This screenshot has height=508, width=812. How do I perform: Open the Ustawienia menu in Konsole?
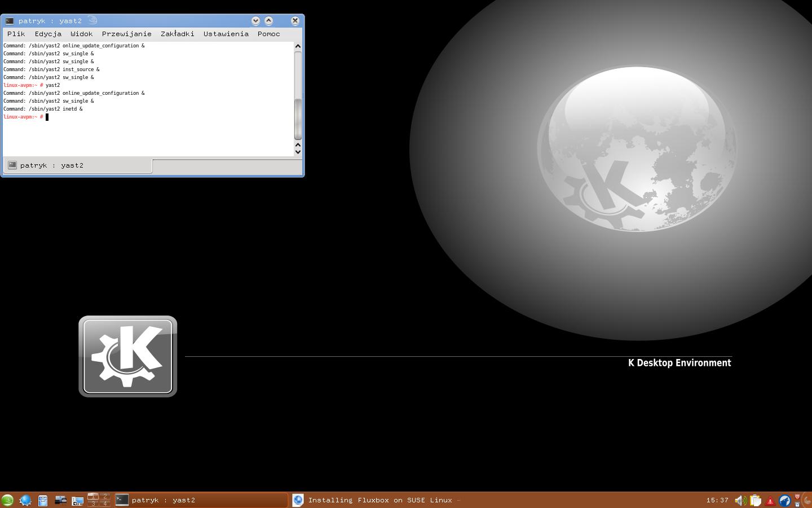pyautogui.click(x=226, y=34)
